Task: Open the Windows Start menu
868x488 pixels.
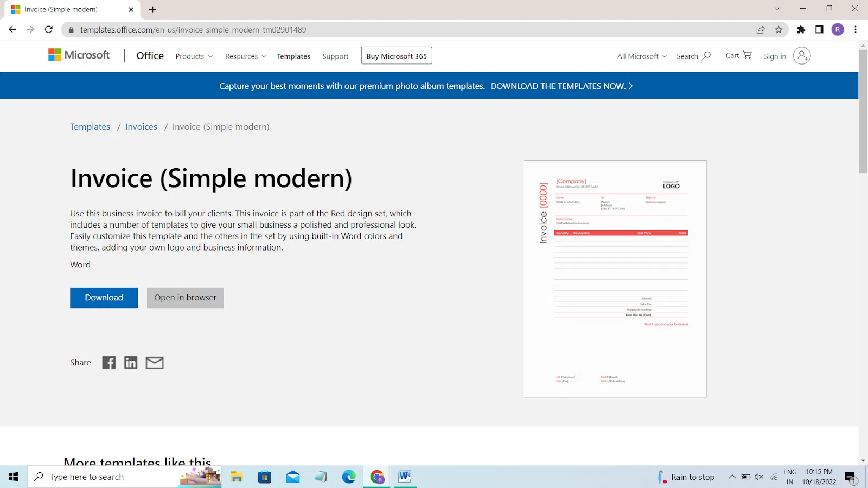Action: (14, 477)
